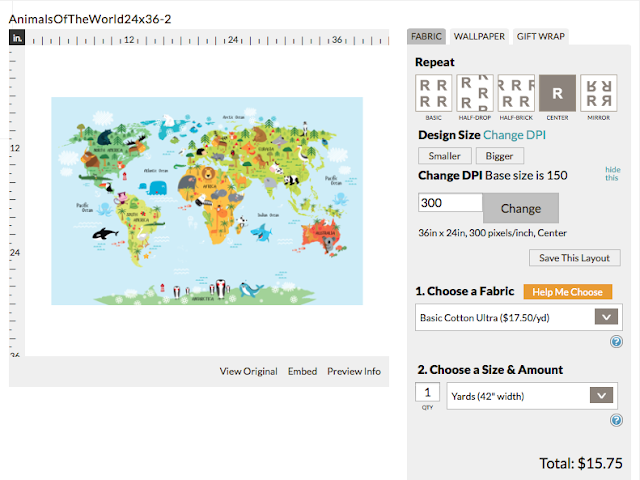Save This Layout button
640x480 pixels.
[x=575, y=258]
